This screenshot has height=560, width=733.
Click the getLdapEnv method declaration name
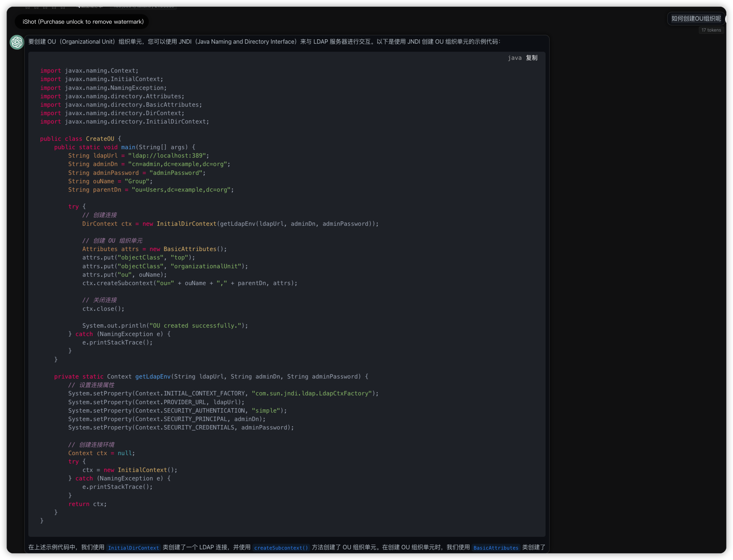coord(153,376)
